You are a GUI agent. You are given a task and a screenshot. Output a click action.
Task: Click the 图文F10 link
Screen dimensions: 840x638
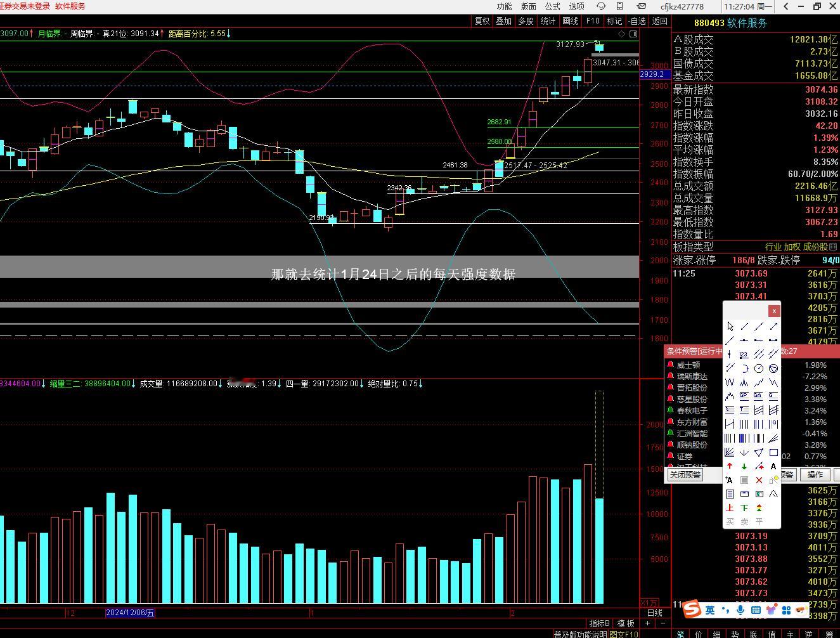tap(624, 634)
